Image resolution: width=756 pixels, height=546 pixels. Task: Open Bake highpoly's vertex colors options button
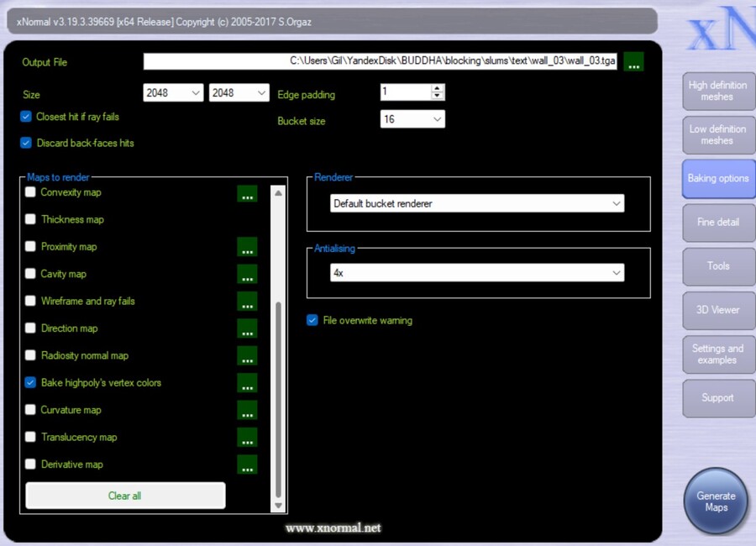[x=247, y=383]
